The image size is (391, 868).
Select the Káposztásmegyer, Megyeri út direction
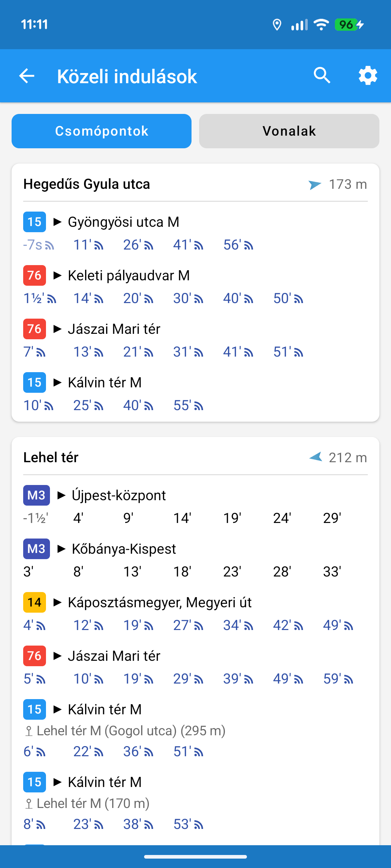[160, 603]
